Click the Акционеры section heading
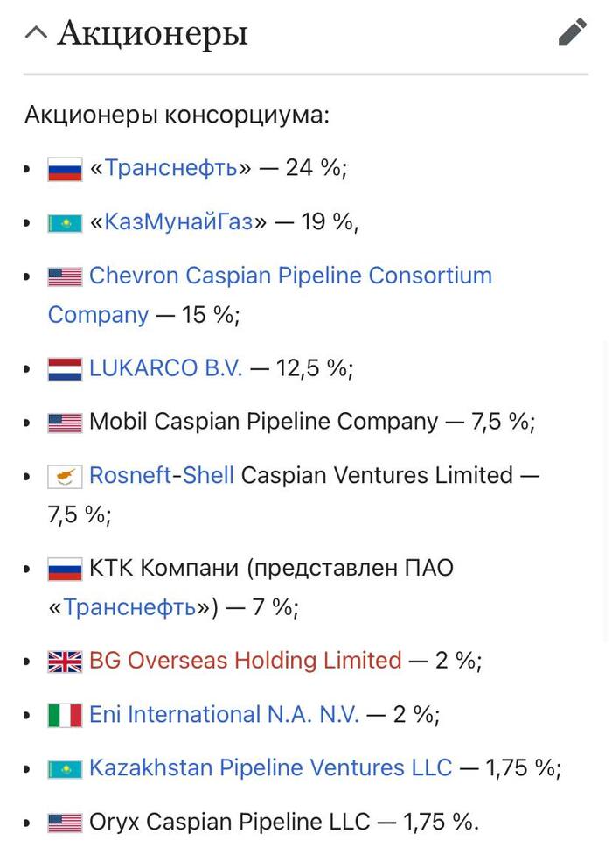 click(x=153, y=33)
